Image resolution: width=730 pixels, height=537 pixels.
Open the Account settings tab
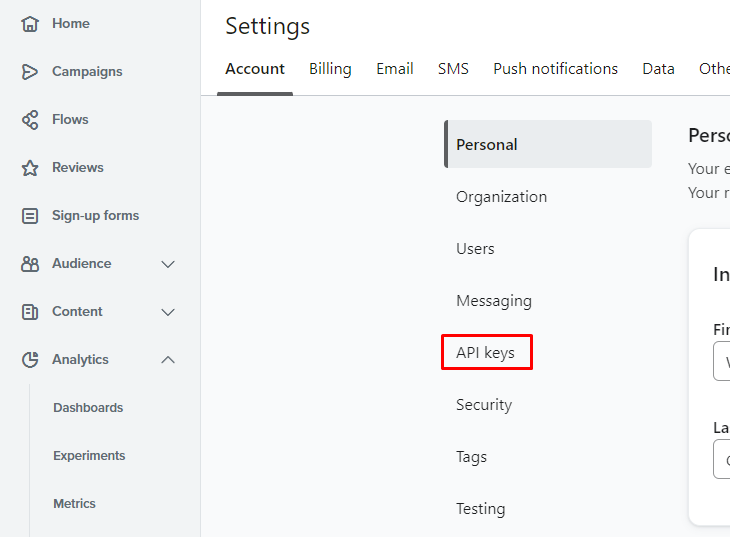255,69
